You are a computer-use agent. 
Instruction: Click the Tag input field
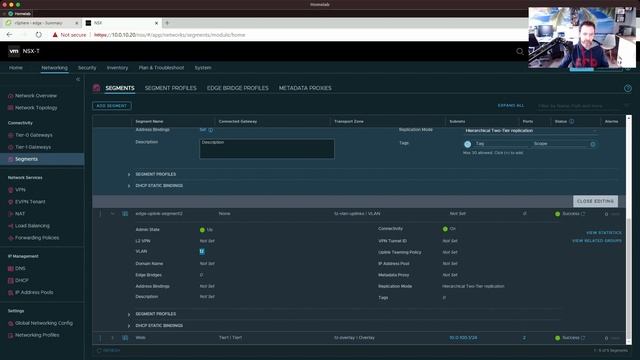pyautogui.click(x=502, y=144)
